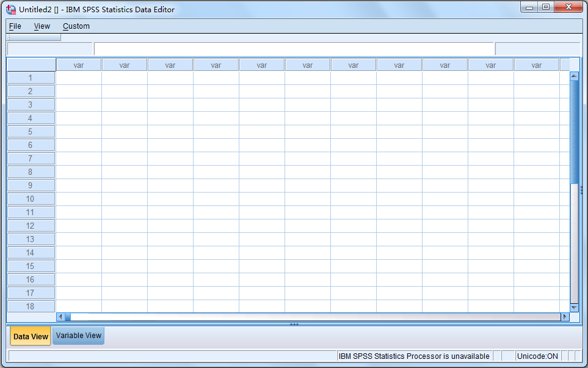The image size is (588, 368).
Task: Click the processor status message in the status bar
Action: 414,356
